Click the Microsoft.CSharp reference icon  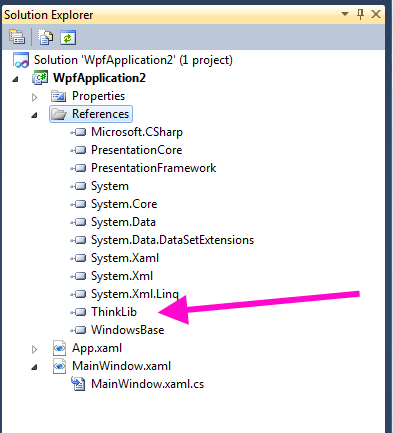coord(78,132)
